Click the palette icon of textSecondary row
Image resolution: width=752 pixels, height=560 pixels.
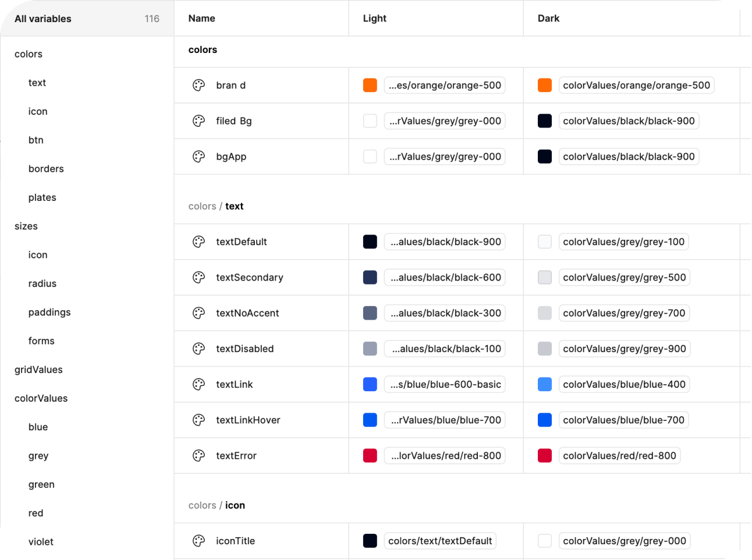coord(198,278)
